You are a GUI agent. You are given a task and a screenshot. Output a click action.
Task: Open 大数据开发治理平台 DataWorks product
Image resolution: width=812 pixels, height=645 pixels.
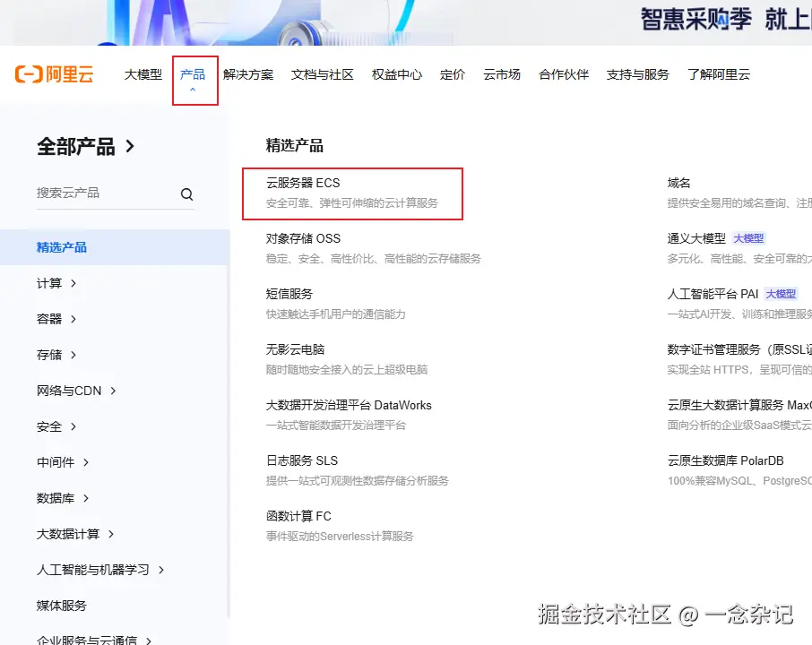[349, 405]
